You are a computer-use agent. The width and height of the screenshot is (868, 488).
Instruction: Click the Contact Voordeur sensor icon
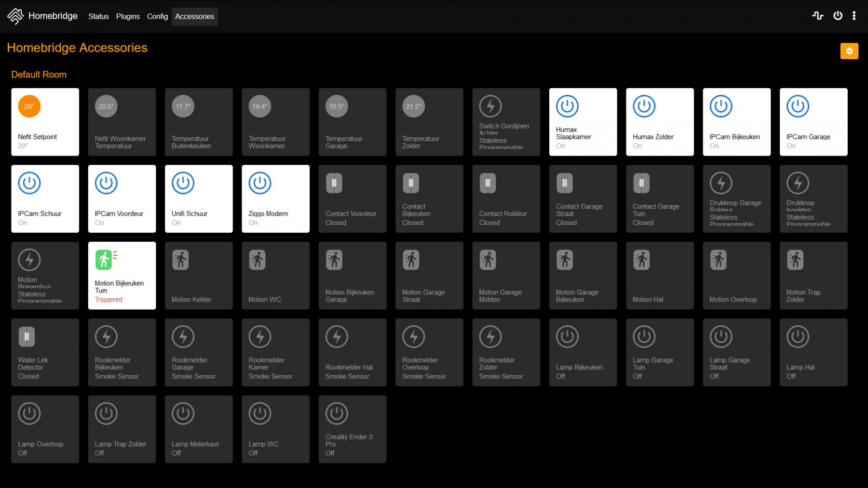pos(334,183)
